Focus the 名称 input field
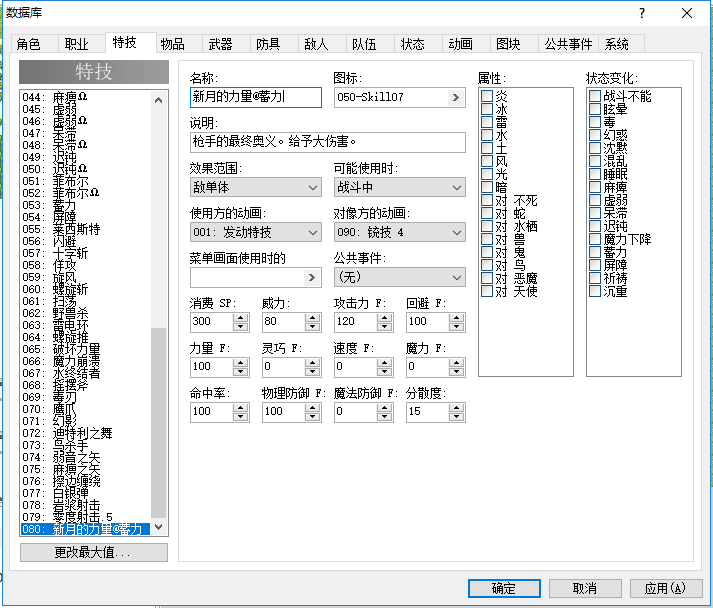This screenshot has width=713, height=608. tap(256, 97)
